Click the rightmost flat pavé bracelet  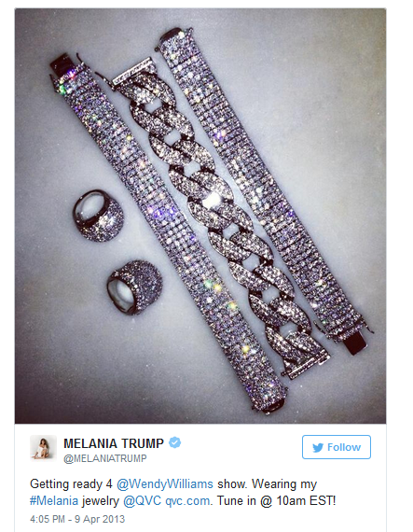click(264, 190)
